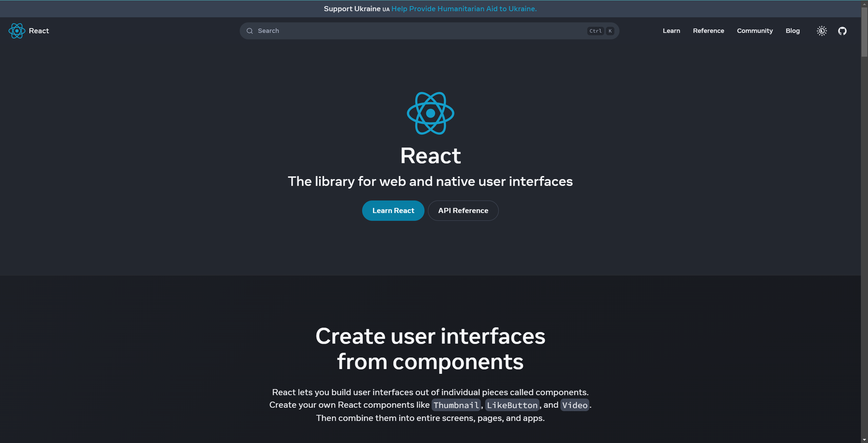Click the large React atom logo

pos(430,113)
